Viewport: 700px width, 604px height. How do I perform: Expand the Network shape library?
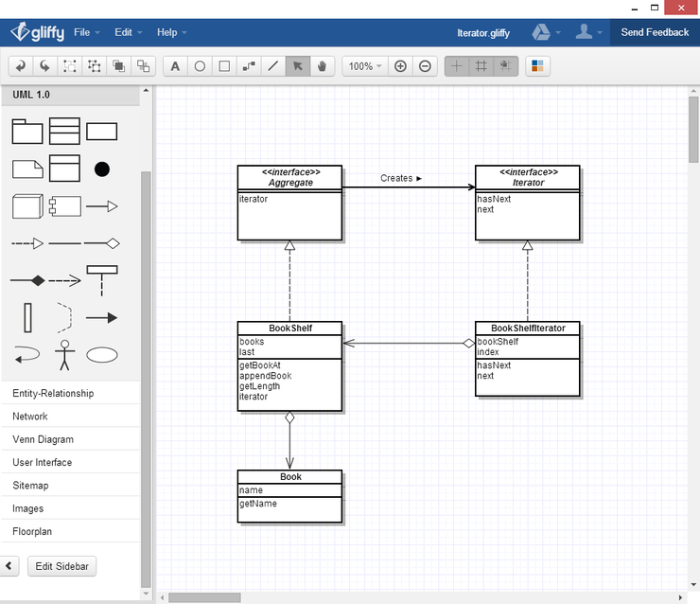(70, 417)
